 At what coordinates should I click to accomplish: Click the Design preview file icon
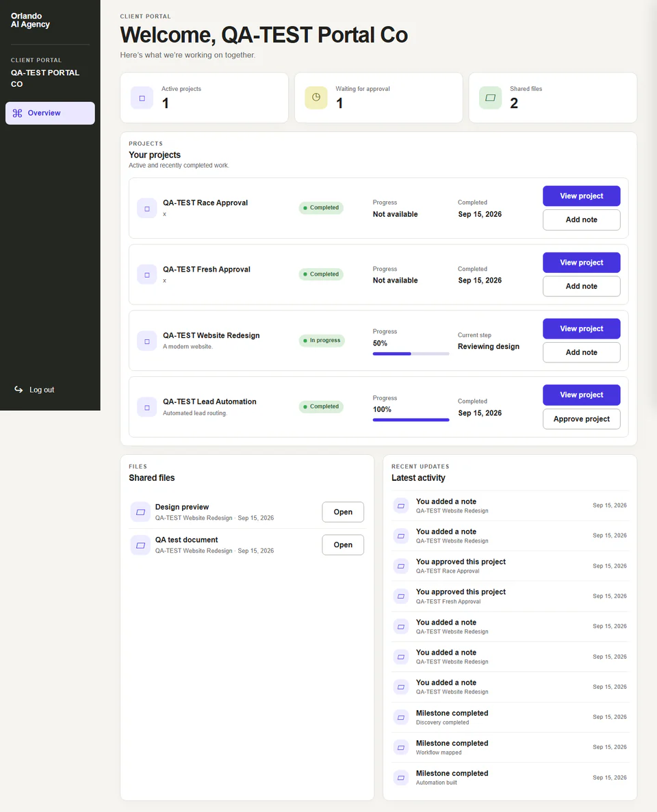[140, 512]
